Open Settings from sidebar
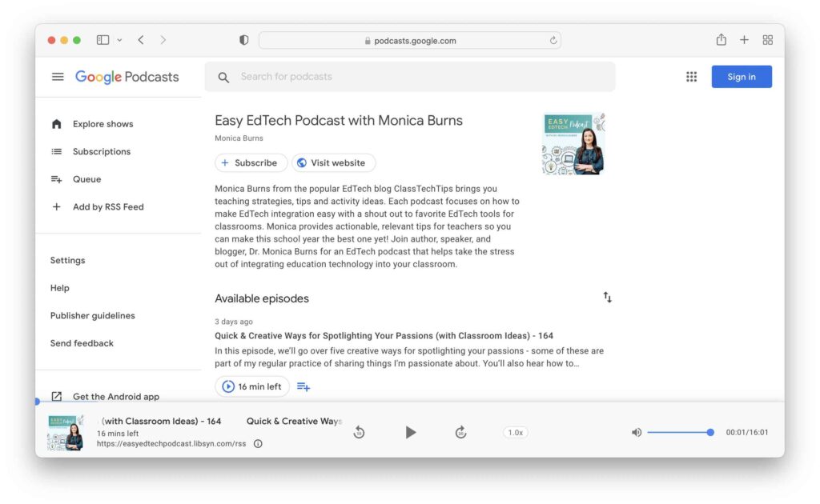The height and width of the screenshot is (504, 820). [67, 260]
